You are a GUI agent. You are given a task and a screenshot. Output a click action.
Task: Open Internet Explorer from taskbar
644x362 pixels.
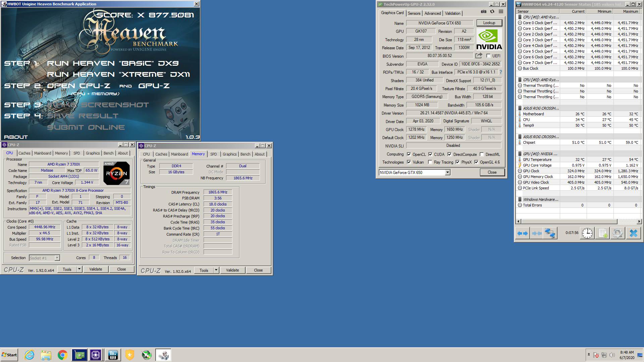coord(30,355)
